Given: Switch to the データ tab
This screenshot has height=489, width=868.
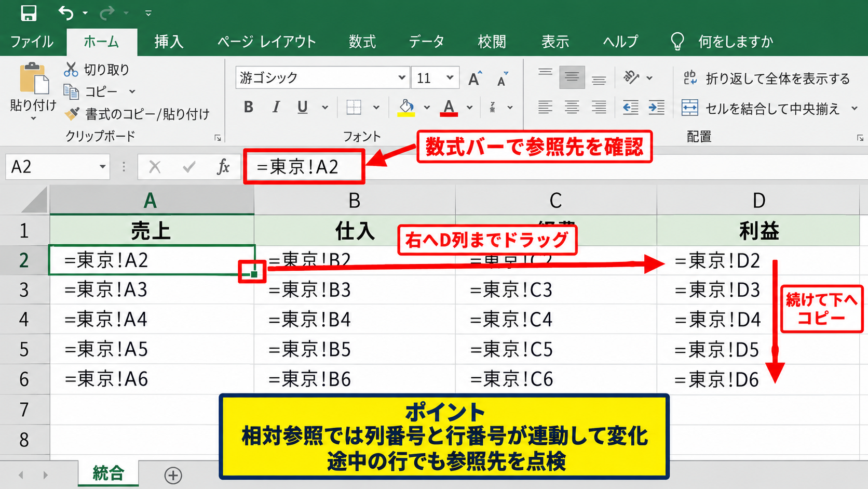Looking at the screenshot, I should 426,42.
